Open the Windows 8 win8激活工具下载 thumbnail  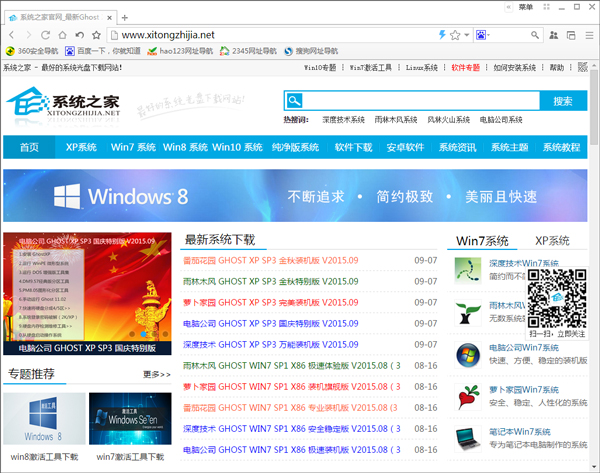[43, 418]
